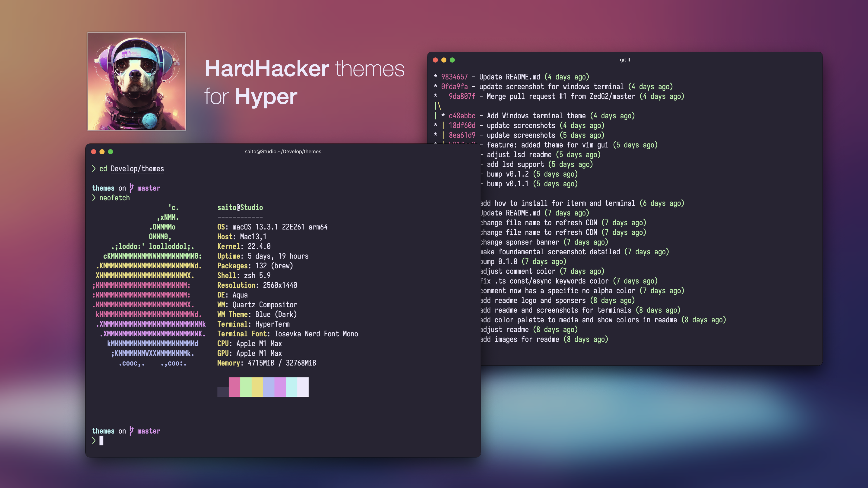The height and width of the screenshot is (488, 868).
Task: Click the yellow minimize button of git ll window
Action: click(444, 60)
